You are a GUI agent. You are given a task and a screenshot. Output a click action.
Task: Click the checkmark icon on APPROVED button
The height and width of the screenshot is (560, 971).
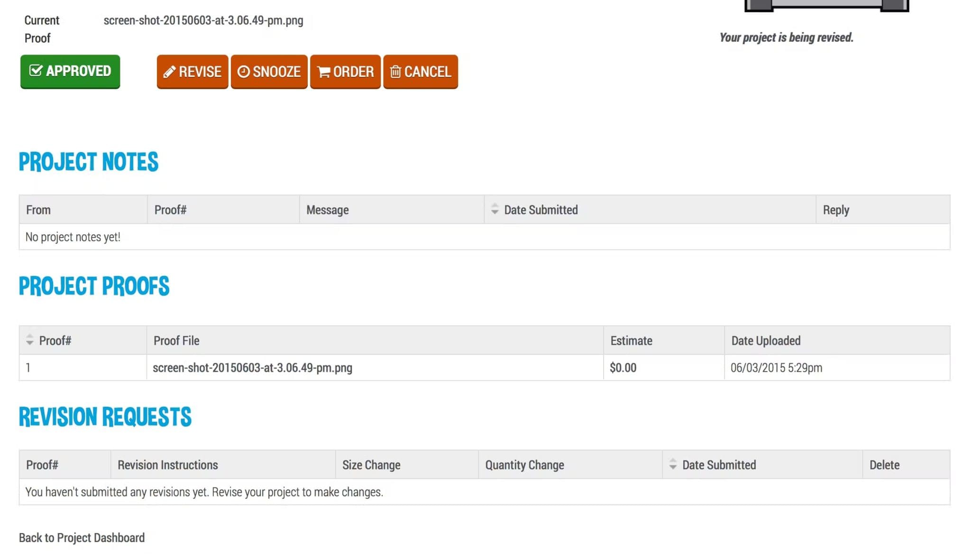point(36,71)
